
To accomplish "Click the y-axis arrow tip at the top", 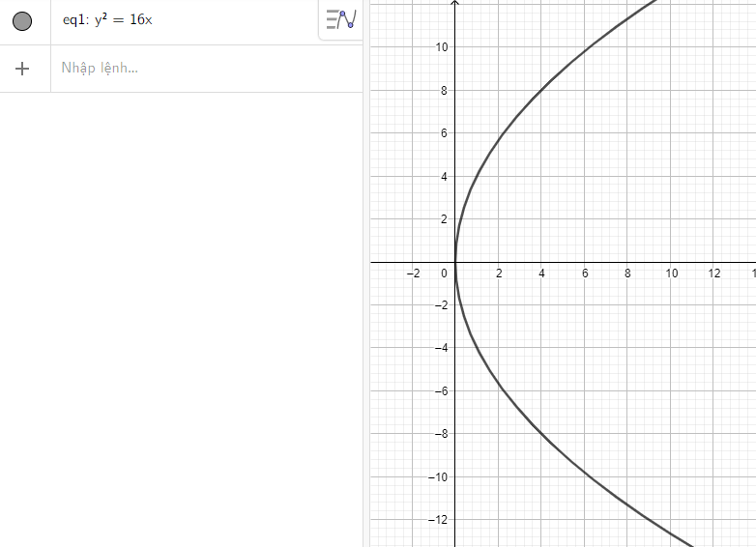I will [455, 4].
